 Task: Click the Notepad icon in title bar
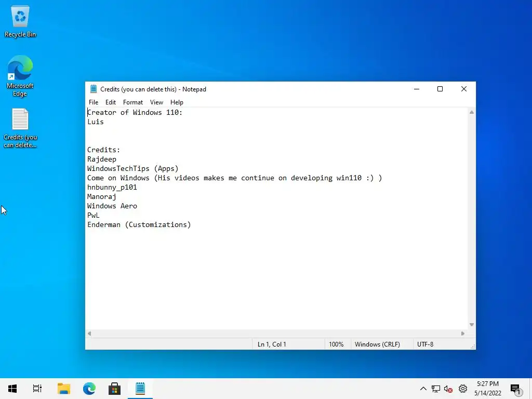click(94, 89)
